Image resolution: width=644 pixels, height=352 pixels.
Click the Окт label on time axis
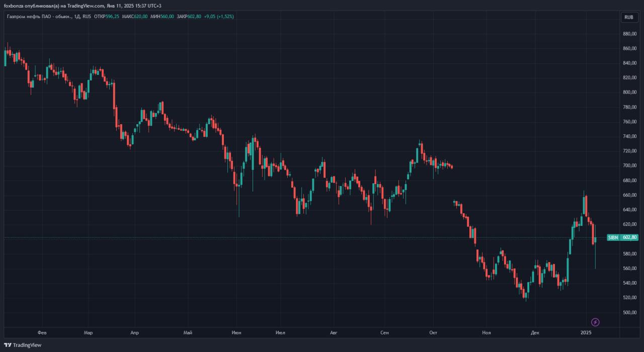click(433, 332)
